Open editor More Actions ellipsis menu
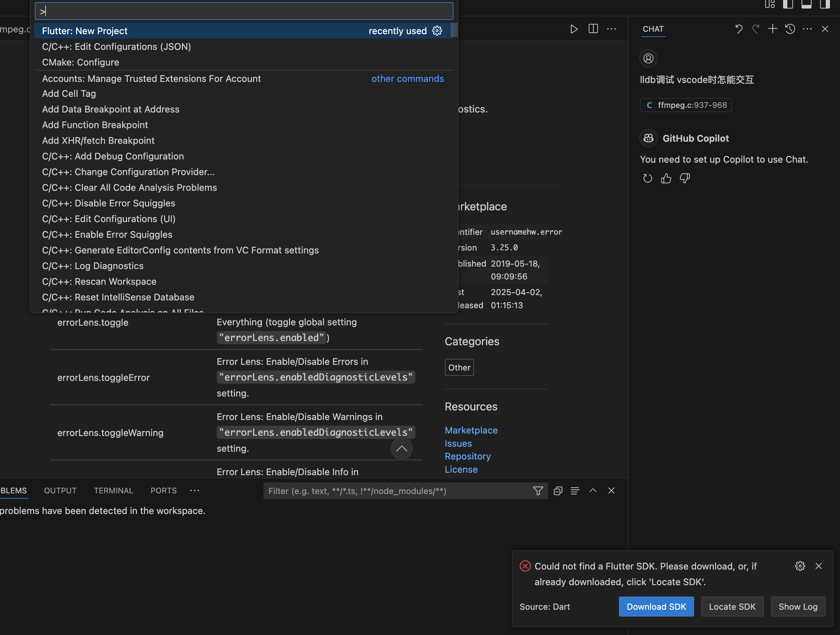 611,29
